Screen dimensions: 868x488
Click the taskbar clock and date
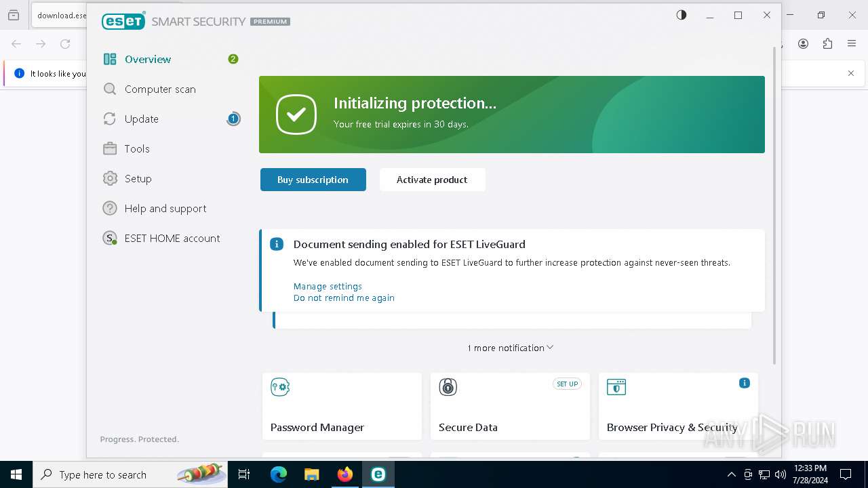coord(810,474)
